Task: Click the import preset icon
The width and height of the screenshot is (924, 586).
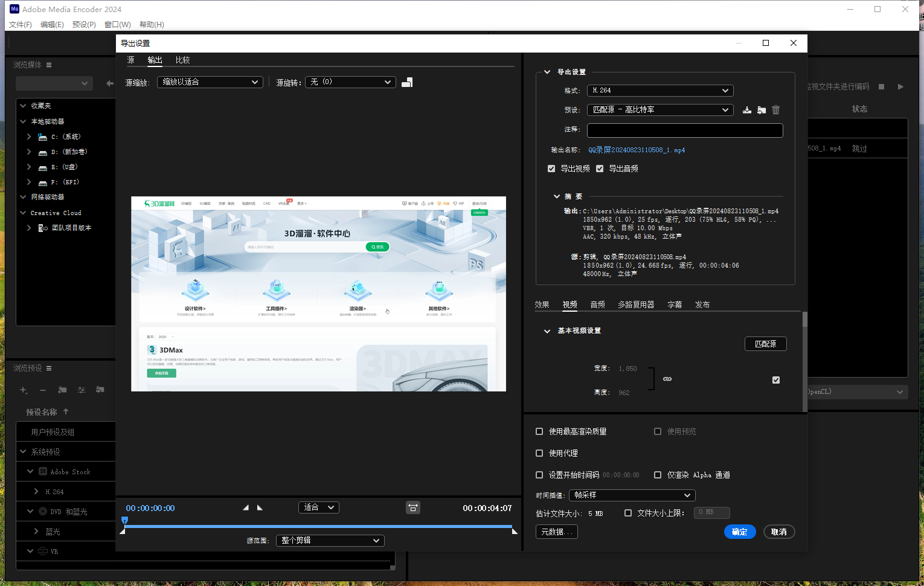Action: [762, 110]
